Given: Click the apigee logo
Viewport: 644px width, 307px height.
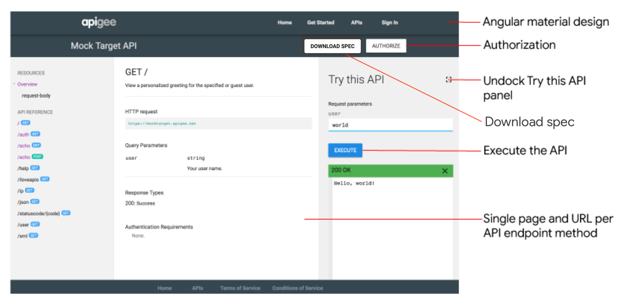Looking at the screenshot, I should coord(99,22).
